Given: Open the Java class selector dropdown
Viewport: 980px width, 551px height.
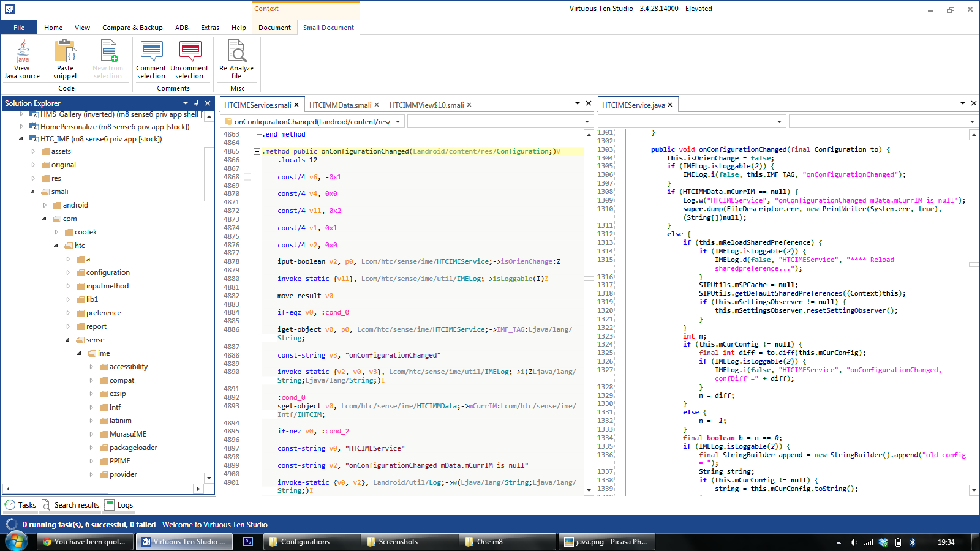Looking at the screenshot, I should [x=779, y=122].
